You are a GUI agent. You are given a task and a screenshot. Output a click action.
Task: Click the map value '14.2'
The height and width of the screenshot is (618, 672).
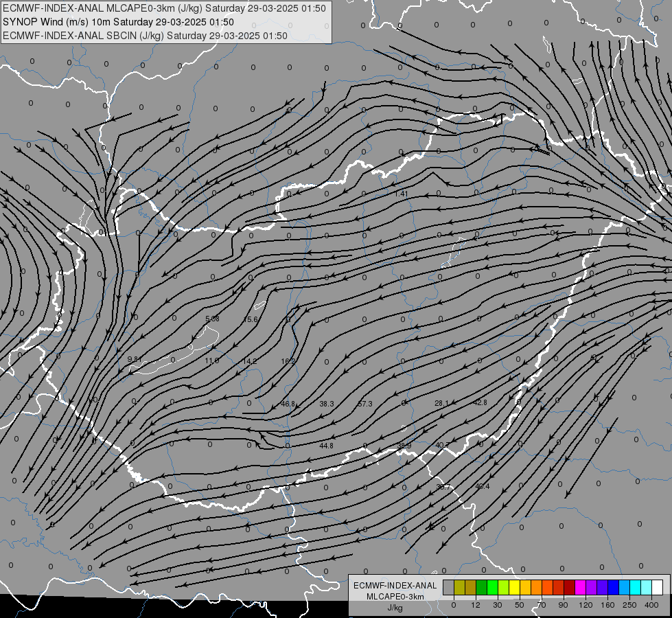point(249,361)
